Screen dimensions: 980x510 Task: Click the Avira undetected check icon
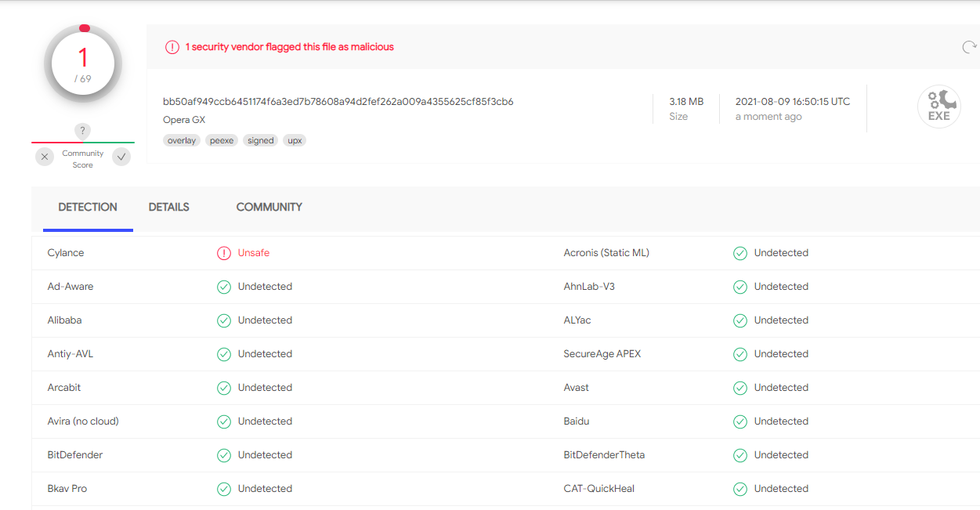pos(224,421)
